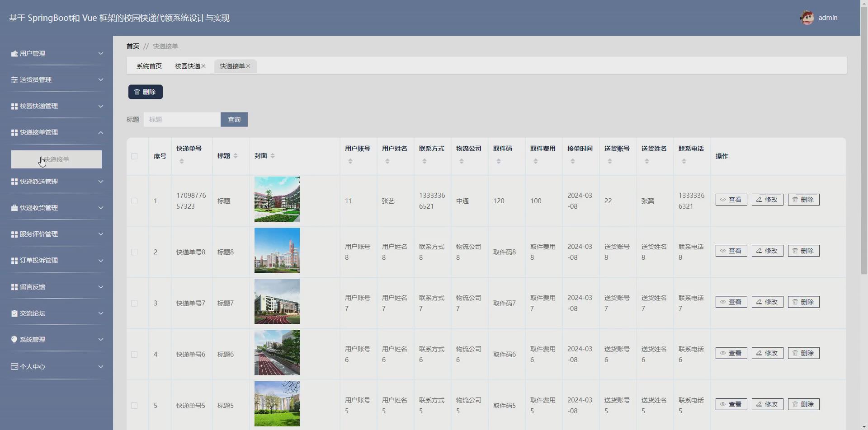The width and height of the screenshot is (868, 430).
Task: Edit the 快递单号8 row with 修改
Action: click(x=768, y=251)
